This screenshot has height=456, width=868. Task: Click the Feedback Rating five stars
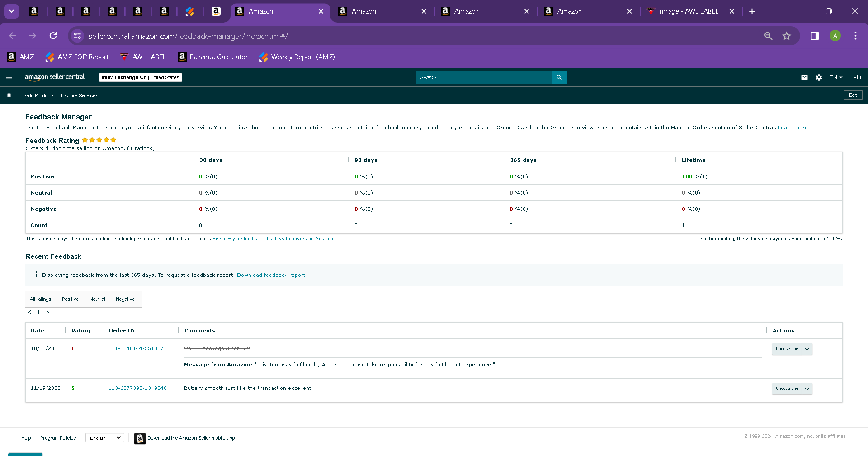pos(99,140)
